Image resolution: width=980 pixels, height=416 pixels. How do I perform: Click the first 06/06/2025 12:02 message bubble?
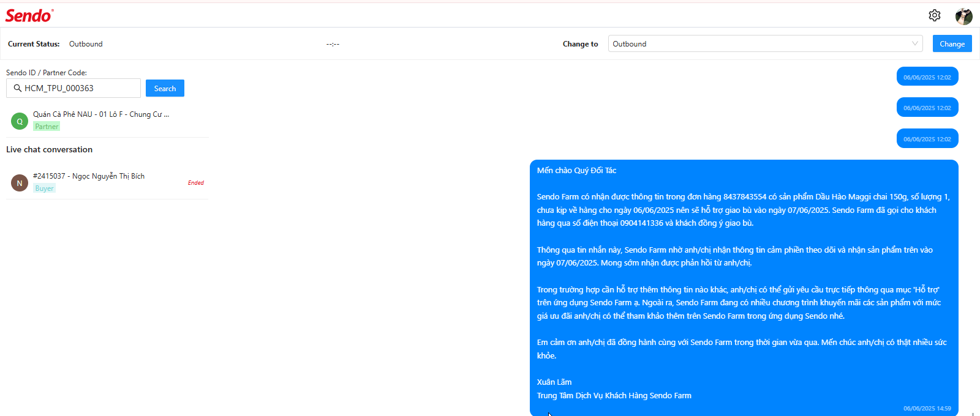927,76
